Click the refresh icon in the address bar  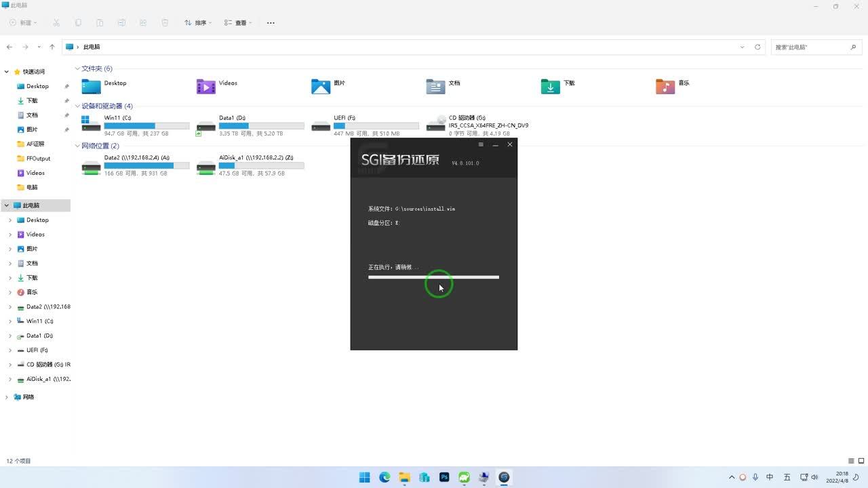point(757,47)
